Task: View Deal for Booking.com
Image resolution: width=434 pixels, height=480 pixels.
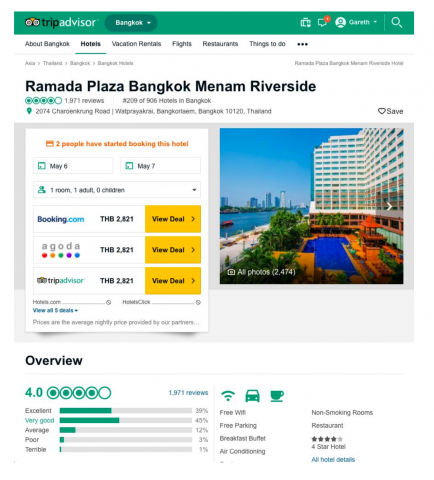Action: coord(173,219)
